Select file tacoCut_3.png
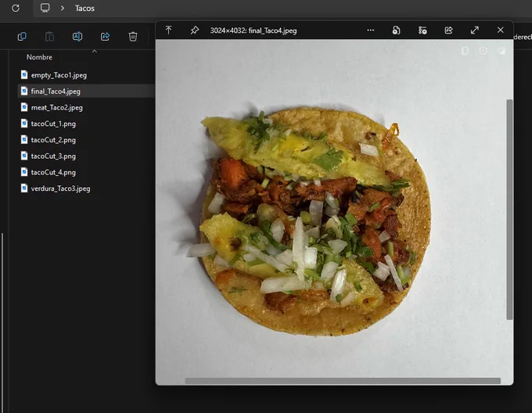The height and width of the screenshot is (413, 532). pos(53,156)
